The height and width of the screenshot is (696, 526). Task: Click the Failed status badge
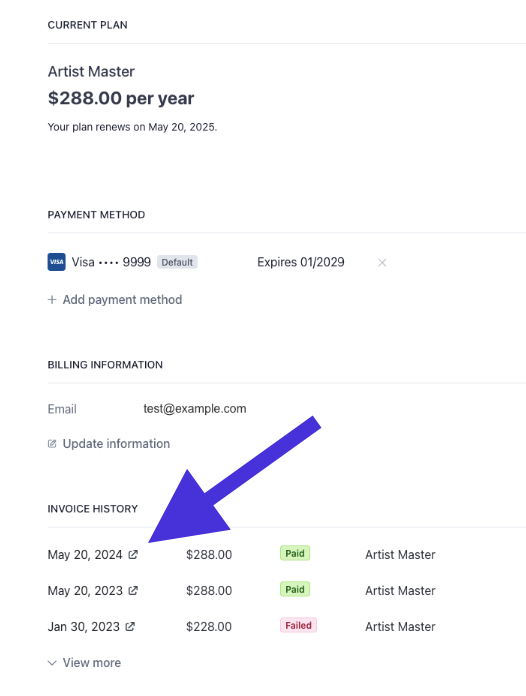pyautogui.click(x=298, y=625)
